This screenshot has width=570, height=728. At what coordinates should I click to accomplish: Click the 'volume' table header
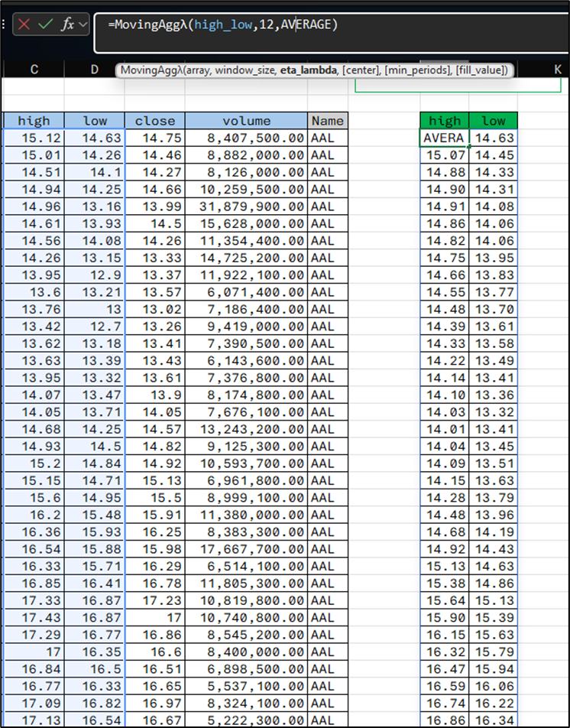click(x=246, y=121)
